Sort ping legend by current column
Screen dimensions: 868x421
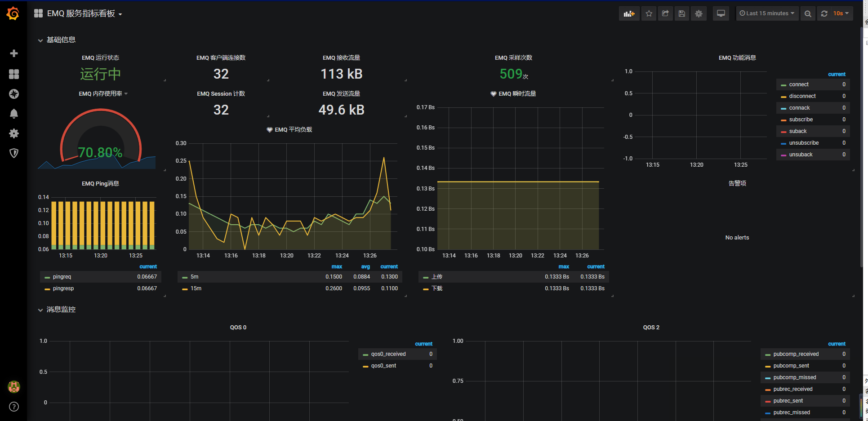tap(148, 266)
